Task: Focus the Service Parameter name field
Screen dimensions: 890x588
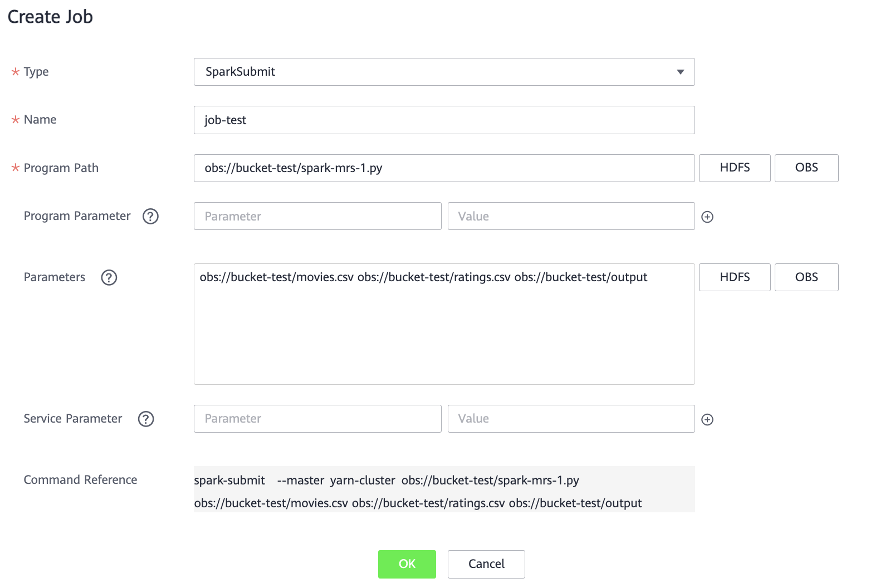Action: 317,419
